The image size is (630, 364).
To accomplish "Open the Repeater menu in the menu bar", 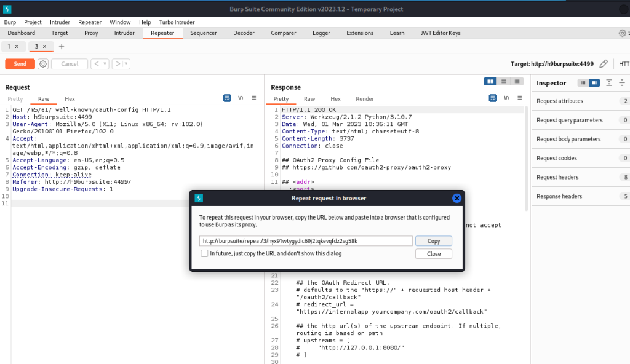I will tap(90, 22).
